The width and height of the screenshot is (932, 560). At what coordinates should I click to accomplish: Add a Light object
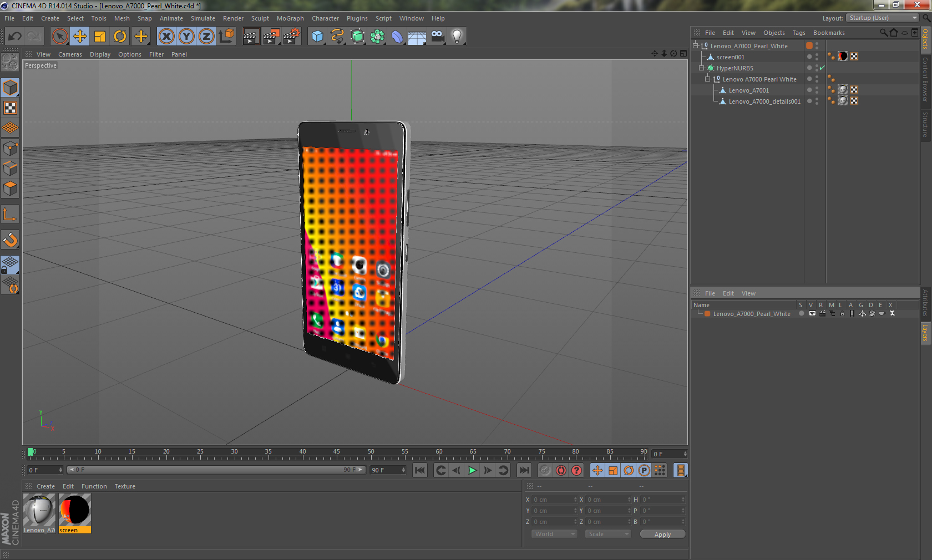tap(457, 37)
